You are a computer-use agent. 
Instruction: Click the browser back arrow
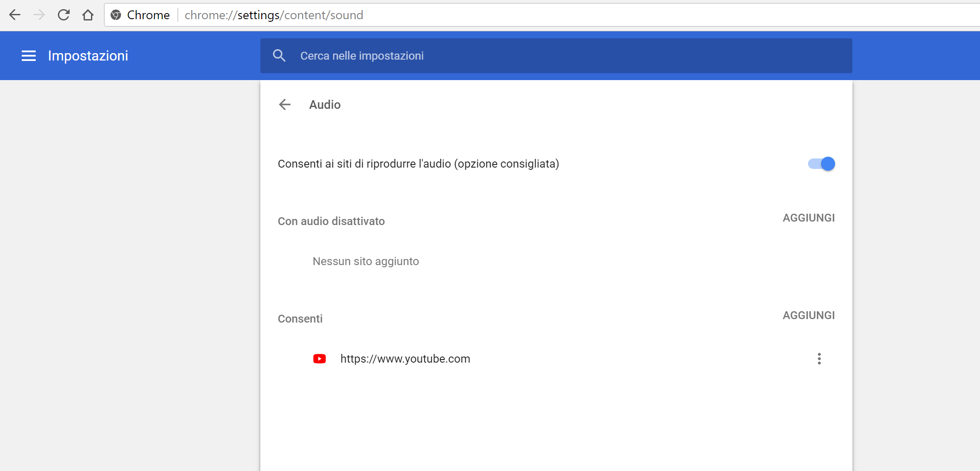pos(15,15)
